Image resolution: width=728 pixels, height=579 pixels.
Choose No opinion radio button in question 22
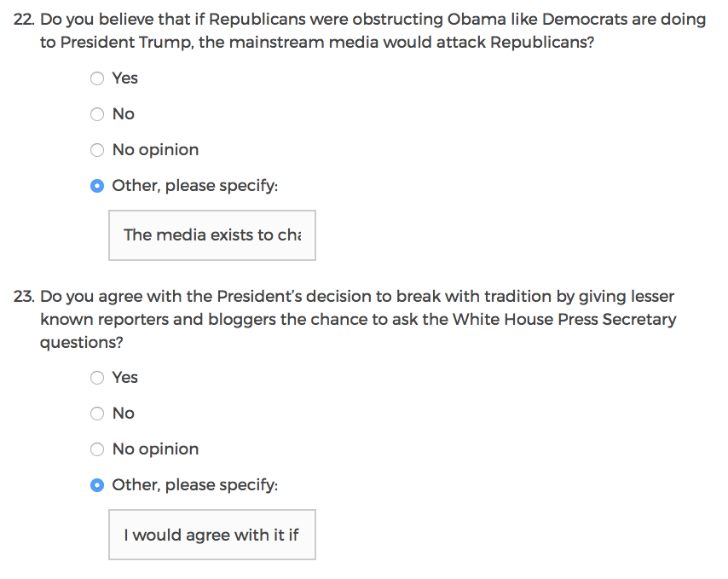click(97, 150)
